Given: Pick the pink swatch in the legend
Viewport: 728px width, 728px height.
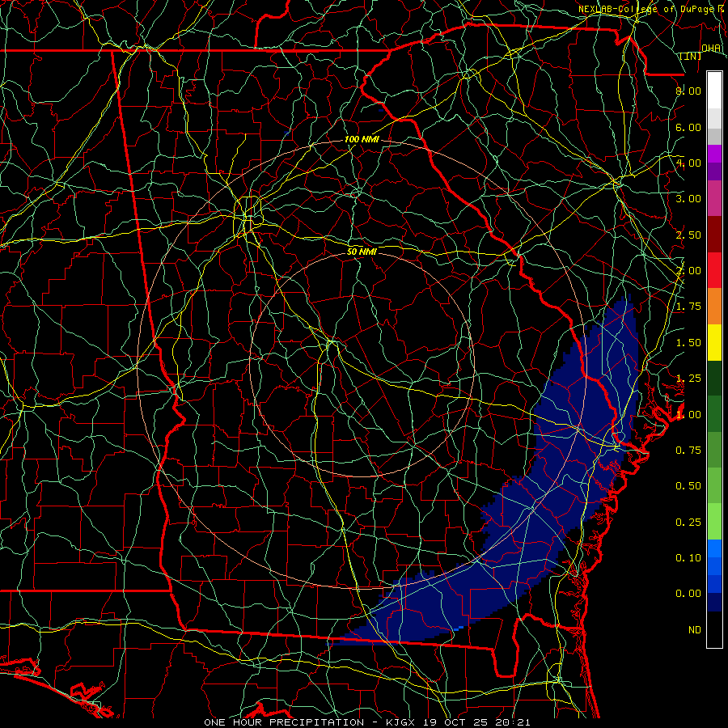Looking at the screenshot, I should 714,198.
